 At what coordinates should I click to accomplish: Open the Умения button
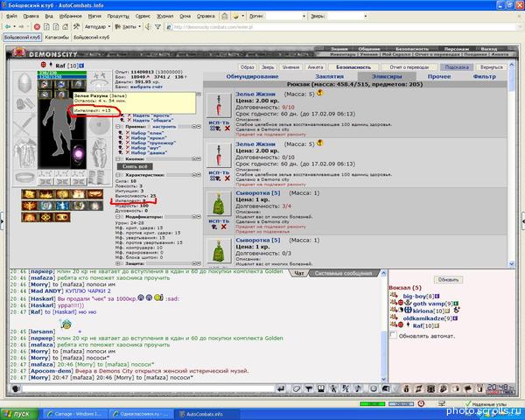click(290, 67)
